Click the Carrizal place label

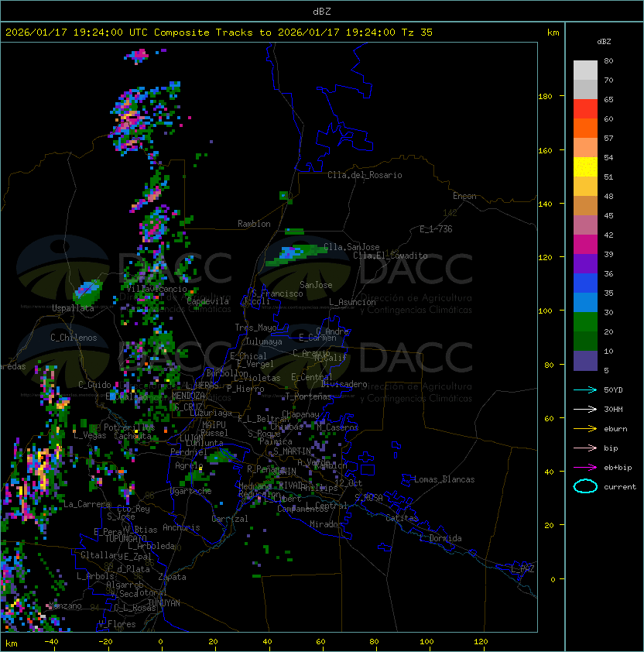pyautogui.click(x=230, y=519)
